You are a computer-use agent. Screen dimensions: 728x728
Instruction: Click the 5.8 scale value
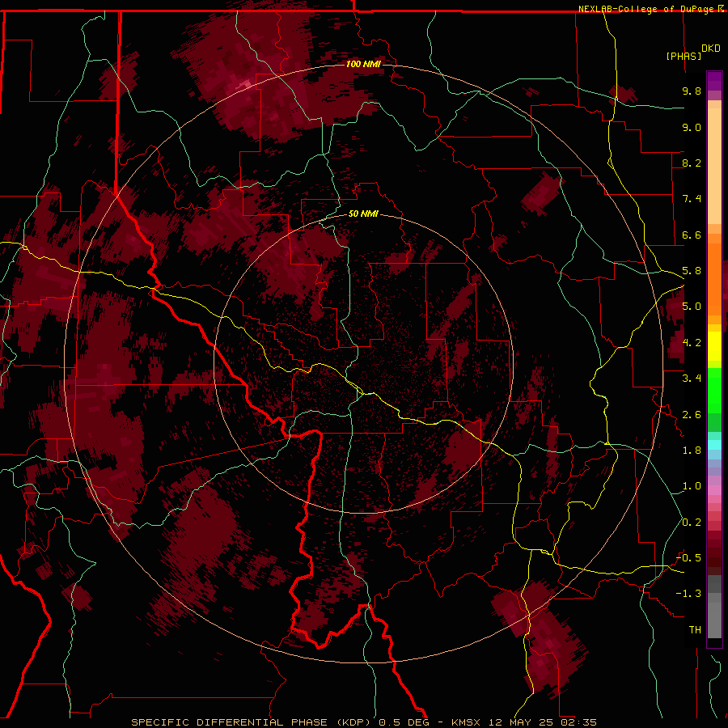[692, 271]
